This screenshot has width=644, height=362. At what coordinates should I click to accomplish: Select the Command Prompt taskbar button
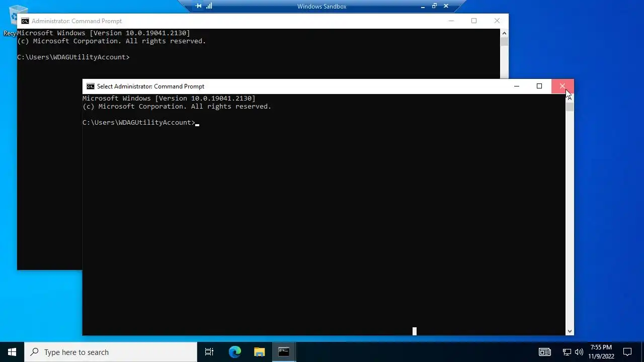click(x=284, y=352)
